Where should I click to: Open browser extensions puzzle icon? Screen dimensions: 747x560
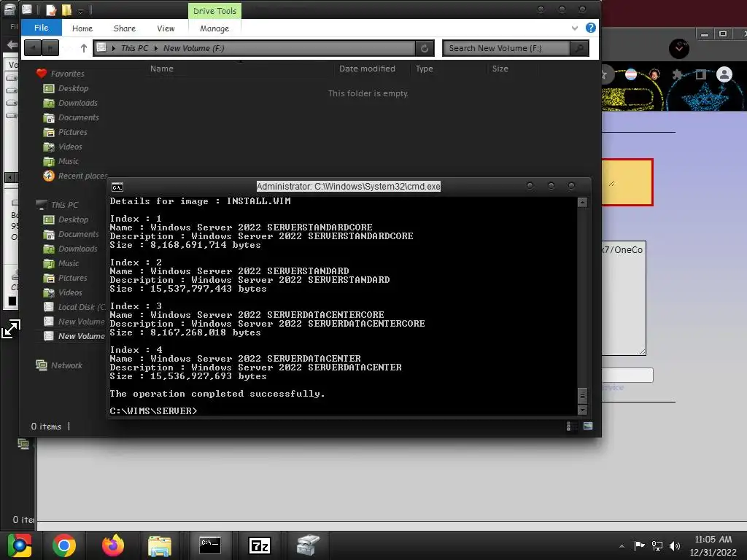[677, 74]
